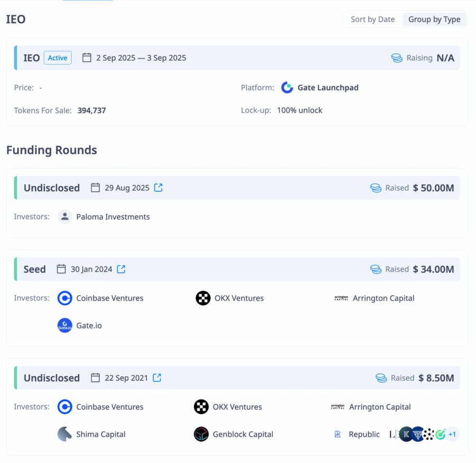Open Shima Capital investor link
The width and height of the screenshot is (476, 463).
100,434
